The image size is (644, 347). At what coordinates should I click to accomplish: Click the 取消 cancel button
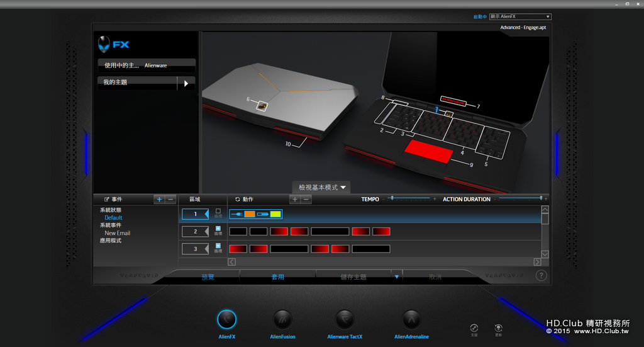point(435,276)
